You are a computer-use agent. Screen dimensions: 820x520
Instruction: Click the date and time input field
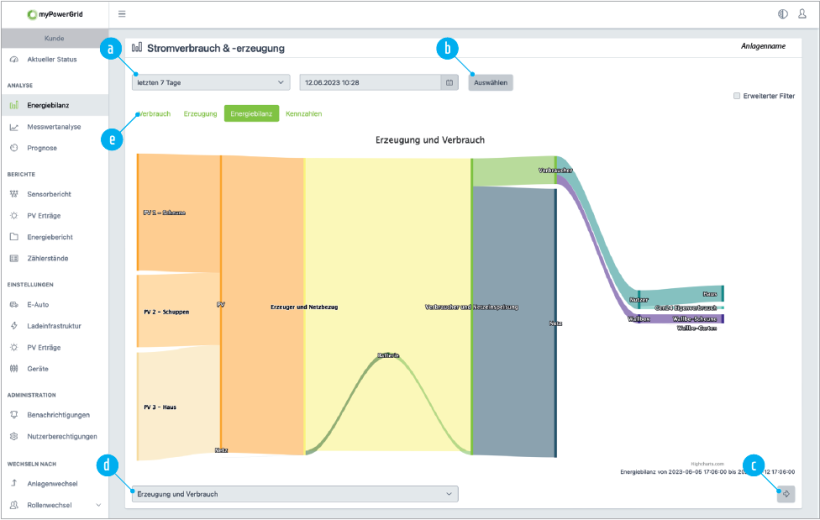(370, 83)
